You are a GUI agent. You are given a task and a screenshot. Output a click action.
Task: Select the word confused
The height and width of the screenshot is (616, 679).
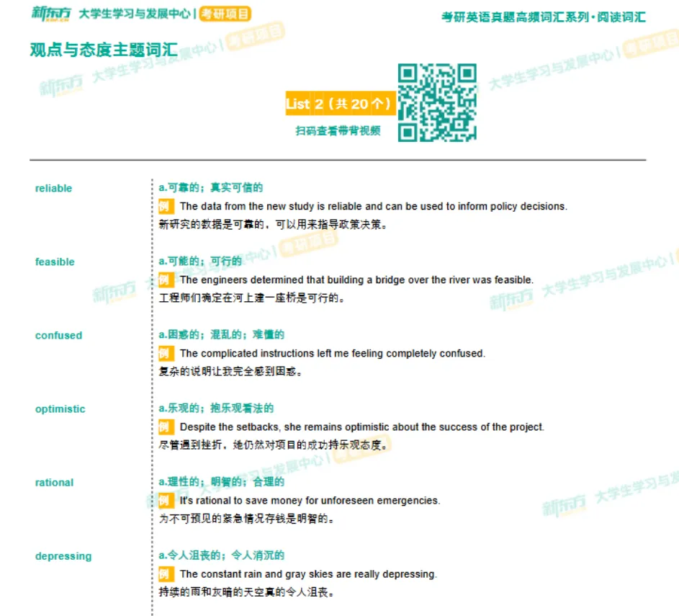[x=58, y=335]
